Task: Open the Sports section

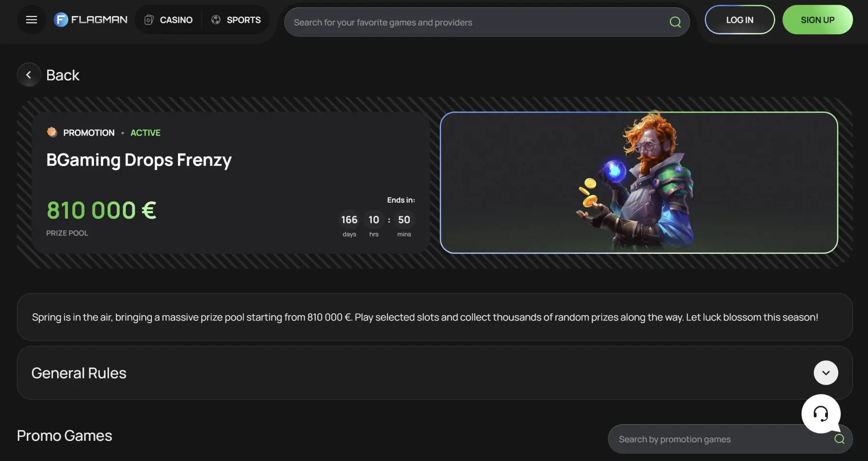Action: point(236,20)
